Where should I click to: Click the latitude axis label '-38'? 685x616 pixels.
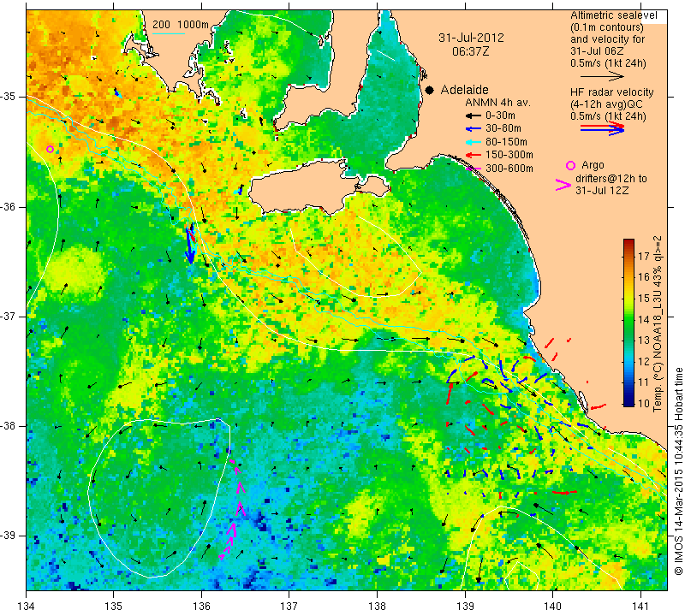click(x=9, y=426)
